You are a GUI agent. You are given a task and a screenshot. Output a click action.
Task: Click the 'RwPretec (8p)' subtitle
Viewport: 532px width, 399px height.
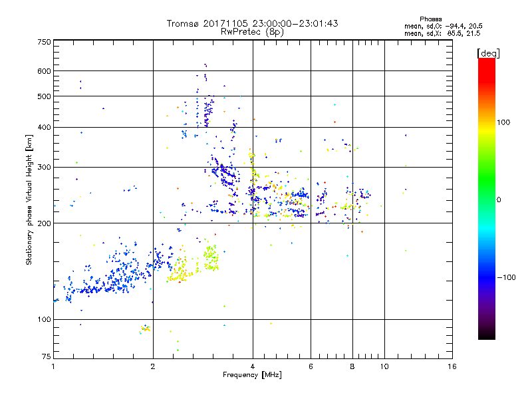[252, 32]
